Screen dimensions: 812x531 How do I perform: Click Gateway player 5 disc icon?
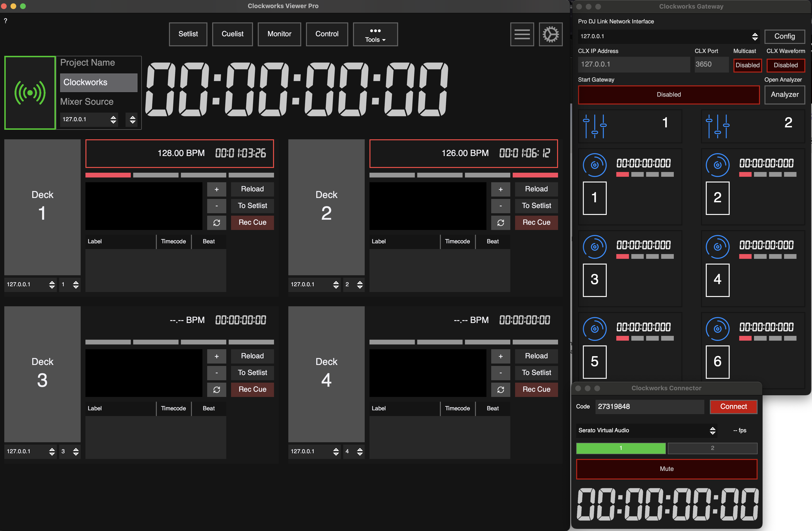(595, 329)
